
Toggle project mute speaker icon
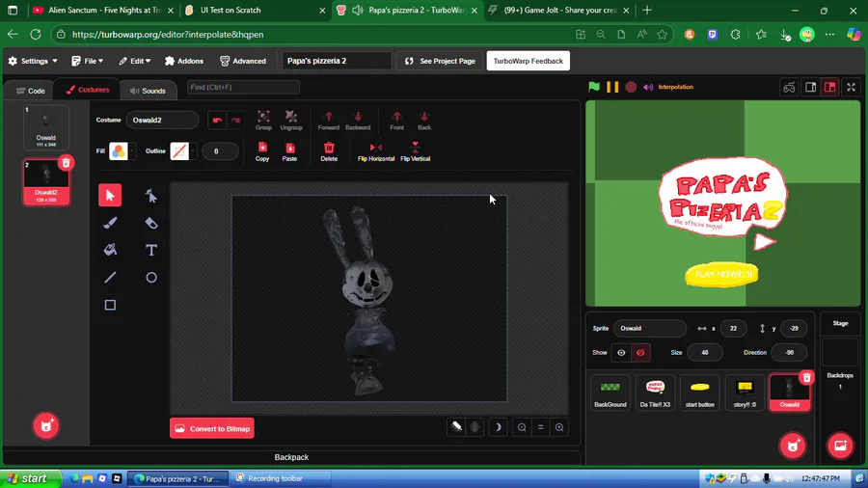coord(648,87)
